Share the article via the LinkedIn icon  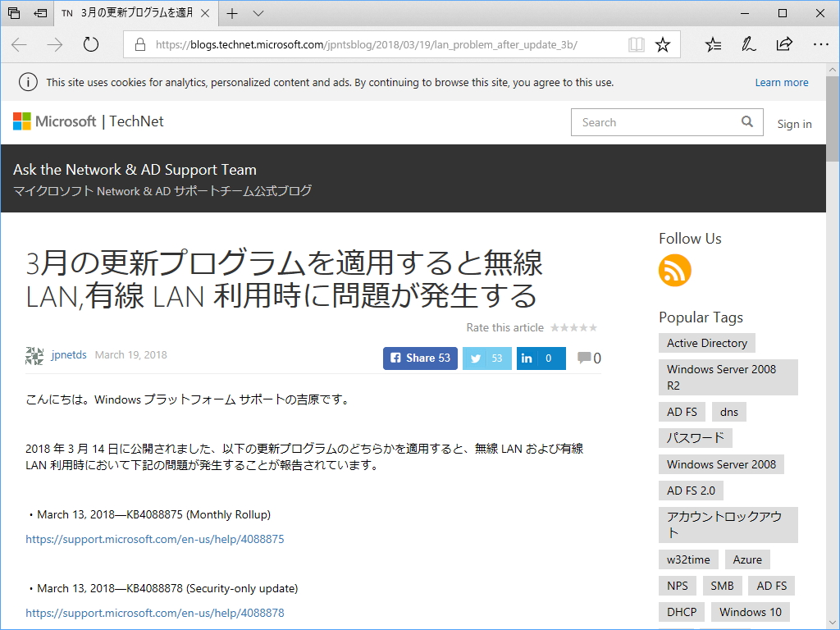(529, 358)
